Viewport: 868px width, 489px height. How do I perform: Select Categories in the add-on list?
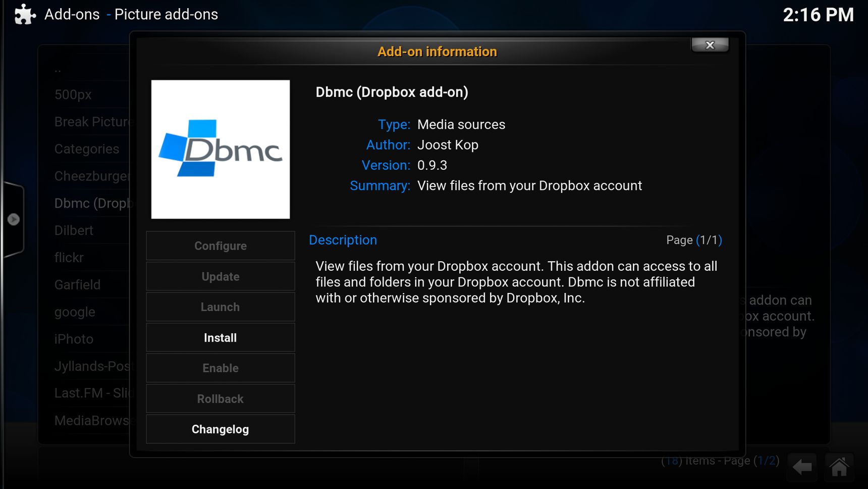point(87,149)
